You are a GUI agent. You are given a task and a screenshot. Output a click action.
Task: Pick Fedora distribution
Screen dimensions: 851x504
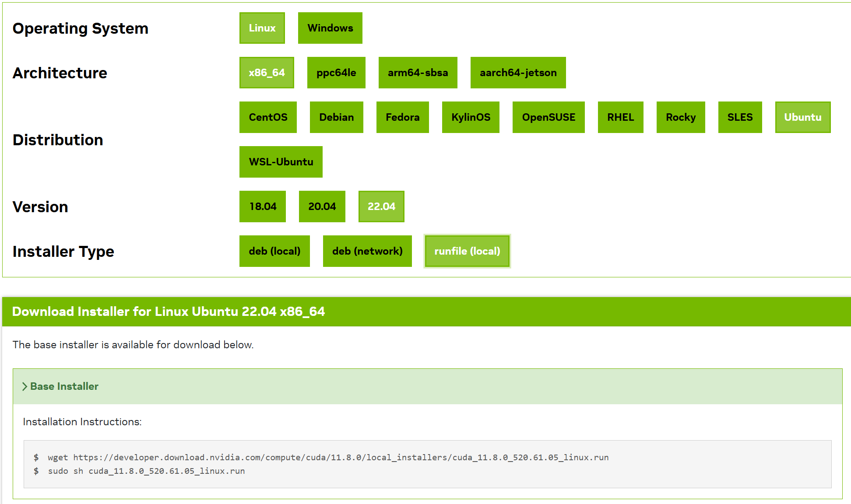pos(403,117)
